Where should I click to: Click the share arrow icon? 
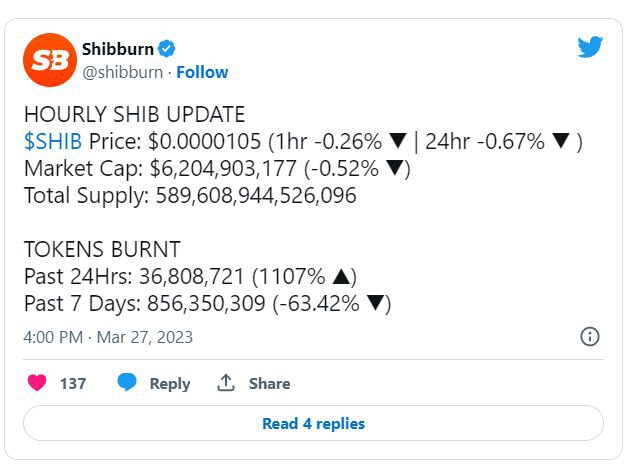226,383
